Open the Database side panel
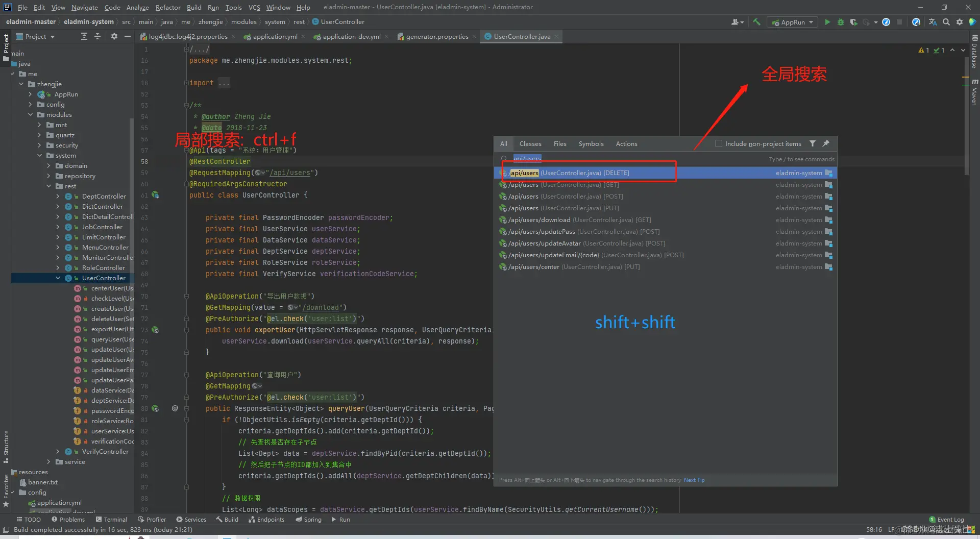The height and width of the screenshot is (539, 980). click(x=974, y=52)
